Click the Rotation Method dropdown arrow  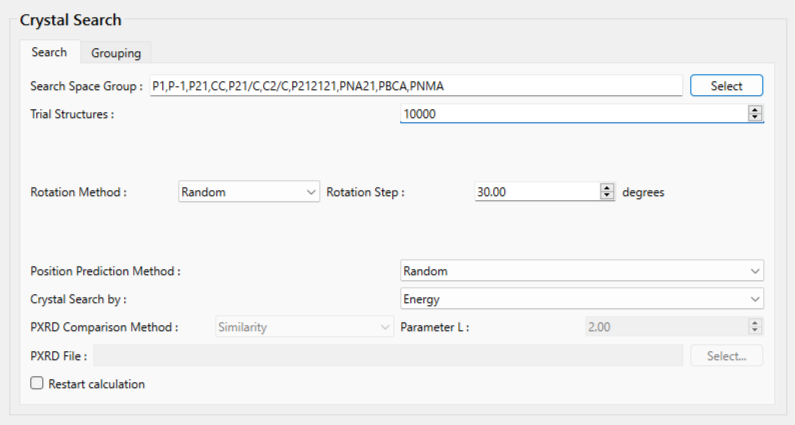pos(308,192)
